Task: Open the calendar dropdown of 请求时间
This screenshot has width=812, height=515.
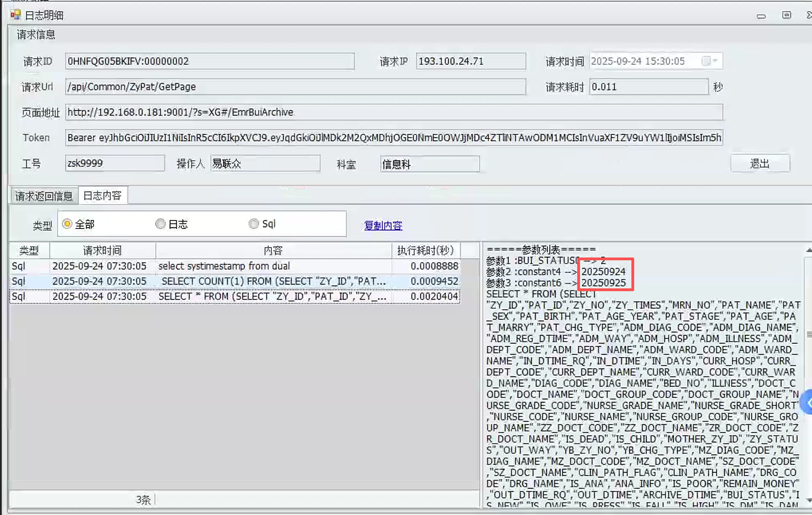Action: tap(716, 61)
